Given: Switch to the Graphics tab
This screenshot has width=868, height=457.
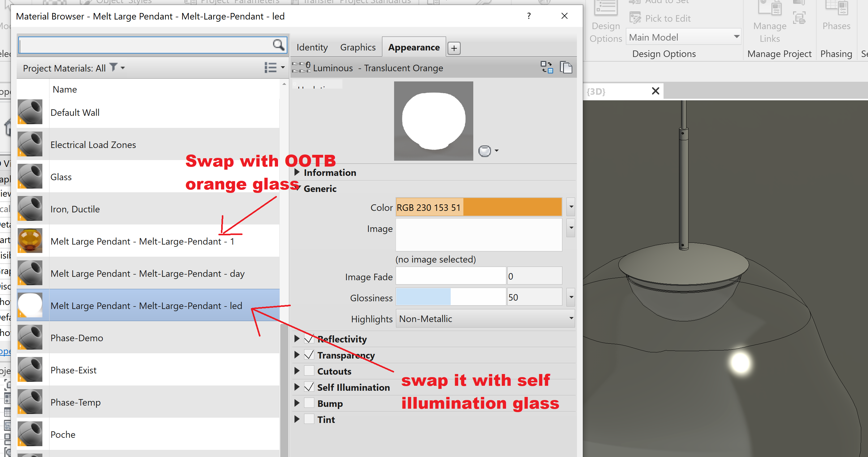Looking at the screenshot, I should (358, 47).
